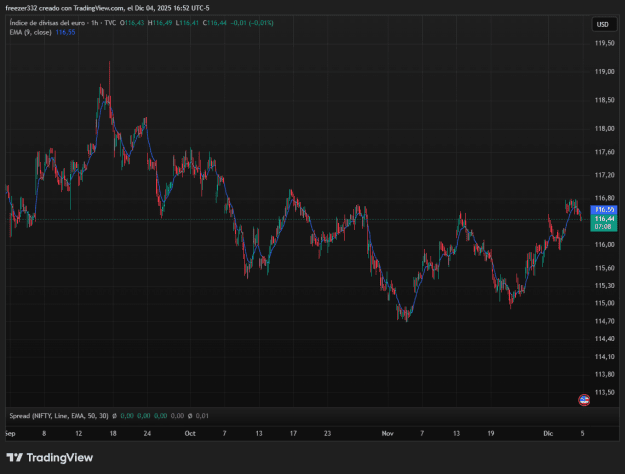Click the TradingView logo at the bottom
625x474 pixels.
tap(49, 457)
